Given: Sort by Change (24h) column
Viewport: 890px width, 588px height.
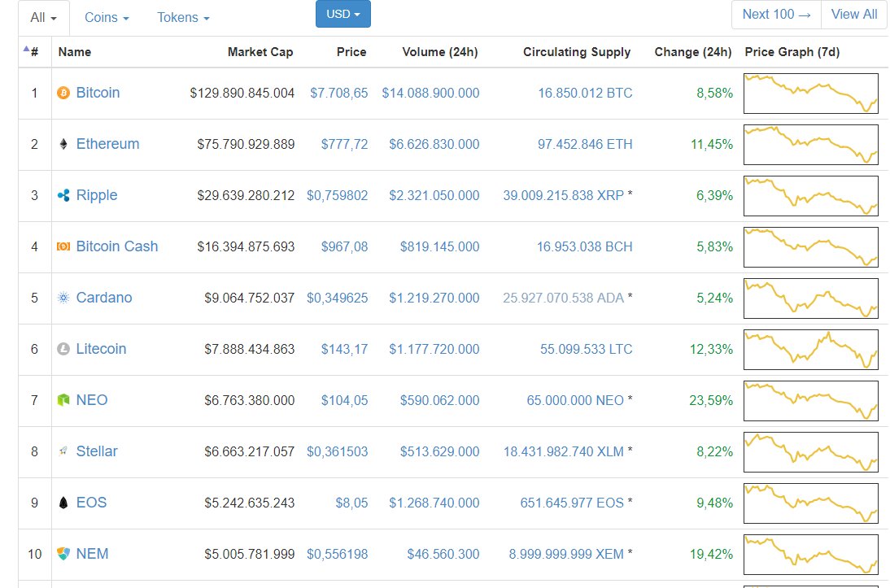Looking at the screenshot, I should [693, 52].
